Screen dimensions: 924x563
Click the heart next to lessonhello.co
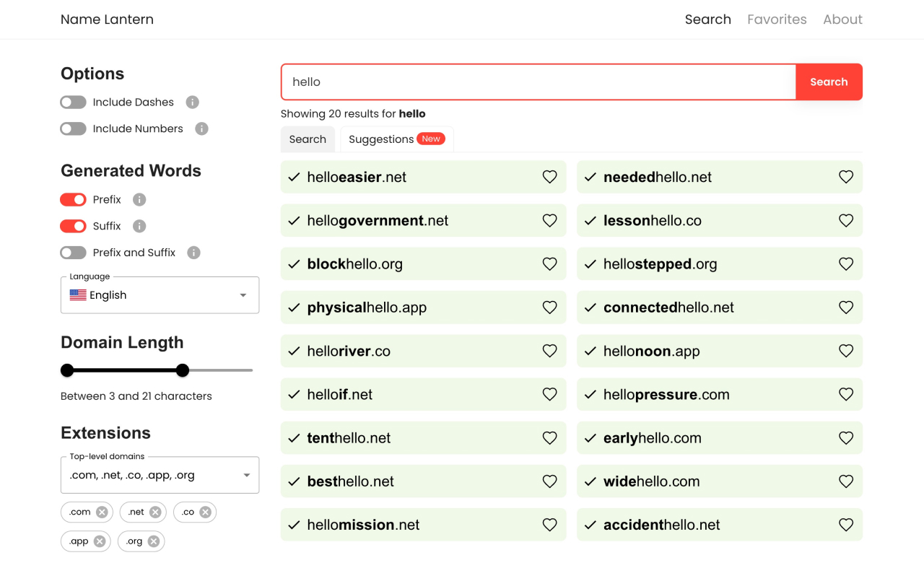(846, 221)
